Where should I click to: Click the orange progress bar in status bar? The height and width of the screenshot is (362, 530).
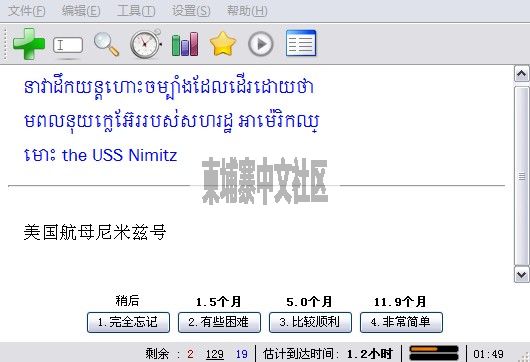pos(434,353)
